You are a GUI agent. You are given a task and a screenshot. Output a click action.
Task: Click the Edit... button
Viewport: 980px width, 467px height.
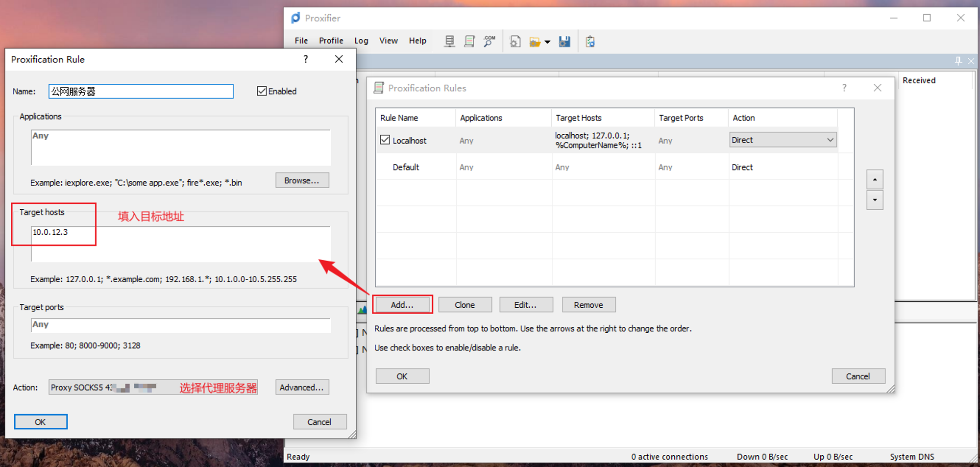526,305
